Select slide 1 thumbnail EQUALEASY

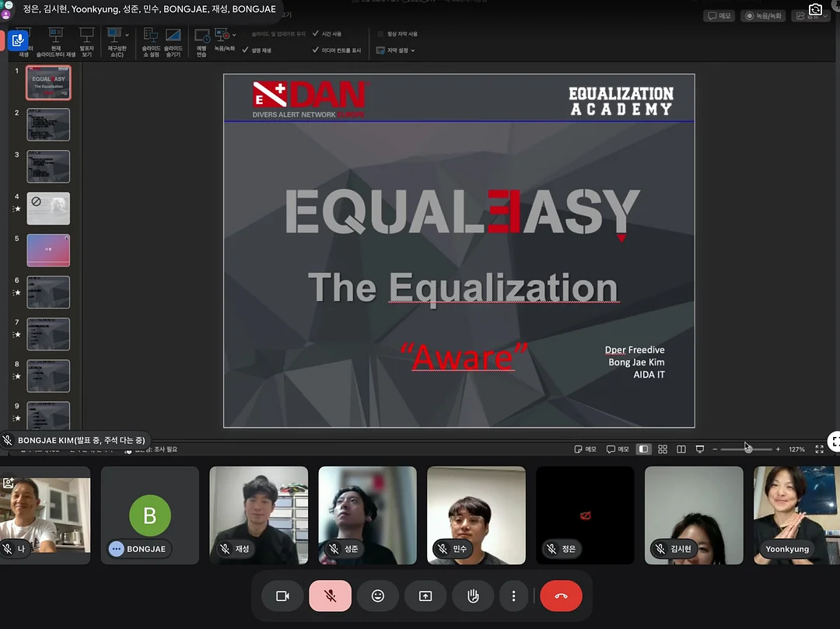tap(48, 82)
